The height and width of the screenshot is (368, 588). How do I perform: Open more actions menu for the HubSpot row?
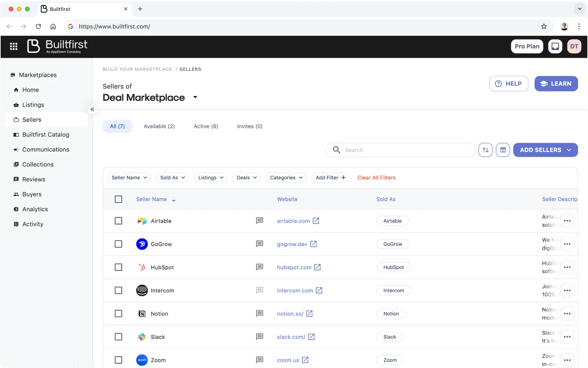pyautogui.click(x=567, y=267)
